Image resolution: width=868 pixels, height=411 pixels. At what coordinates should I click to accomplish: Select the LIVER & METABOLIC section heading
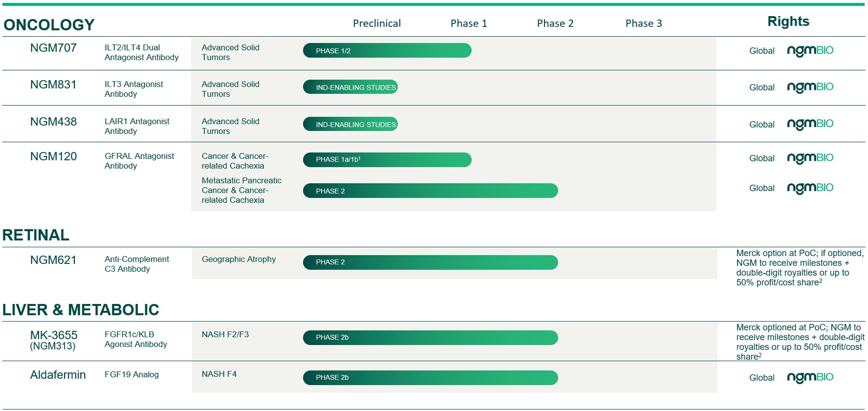coord(81,310)
